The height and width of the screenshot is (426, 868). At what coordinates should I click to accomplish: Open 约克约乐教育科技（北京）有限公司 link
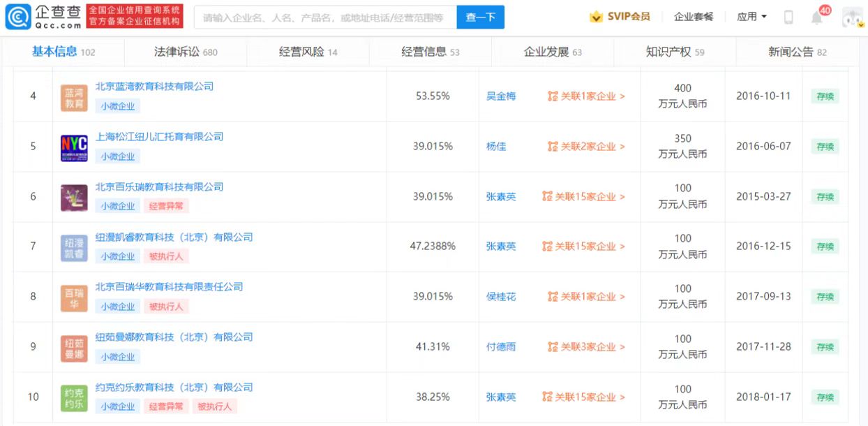174,388
